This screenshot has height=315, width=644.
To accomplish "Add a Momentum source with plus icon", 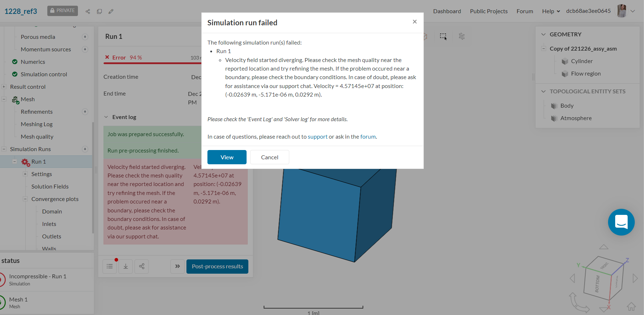I will (x=85, y=49).
